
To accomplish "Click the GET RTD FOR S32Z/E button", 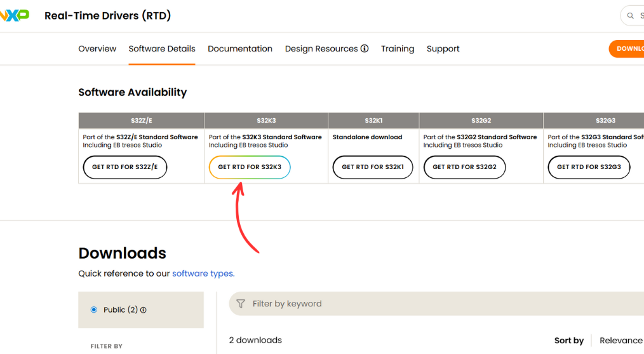I will 125,167.
